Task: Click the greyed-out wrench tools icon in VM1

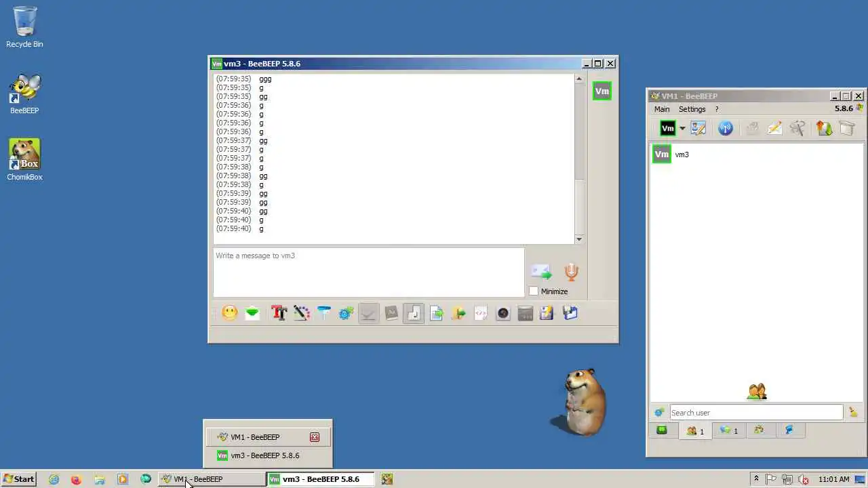Action: [x=797, y=128]
